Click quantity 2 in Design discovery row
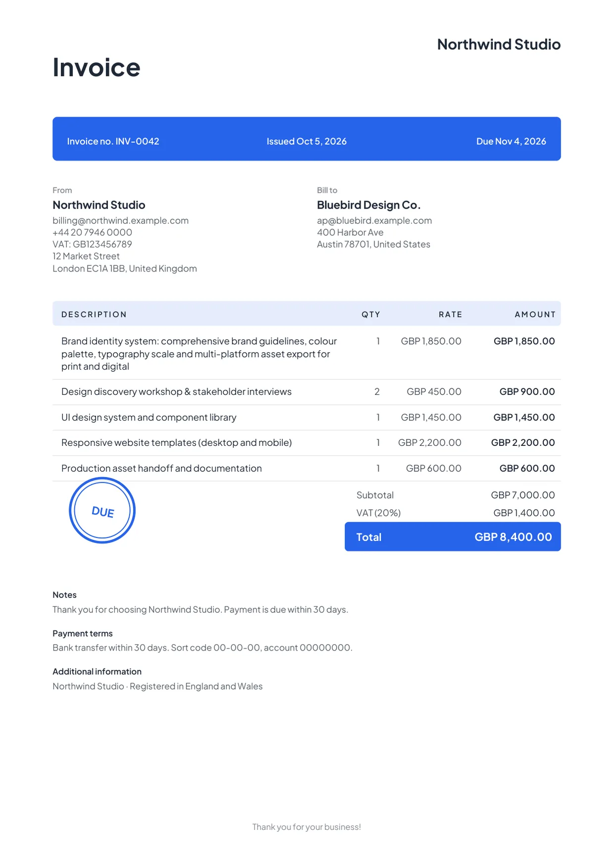Image resolution: width=614 pixels, height=868 pixels. tap(377, 391)
